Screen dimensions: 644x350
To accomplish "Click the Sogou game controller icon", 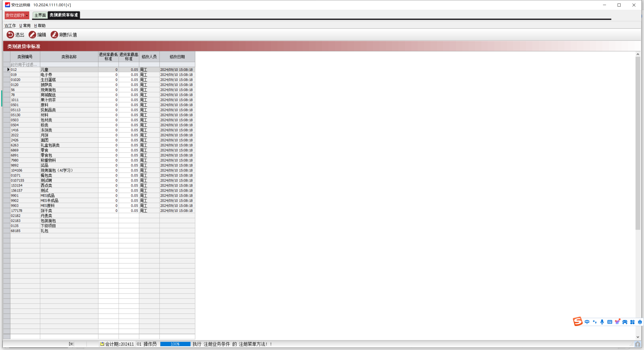I will (625, 322).
